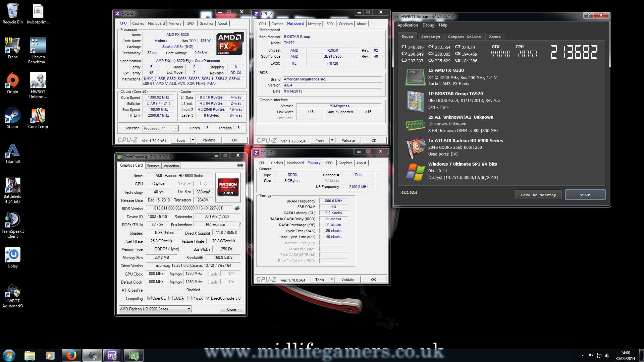Launch HWBOT Unigine desktop shortcut
The image size is (644, 362).
[38, 86]
